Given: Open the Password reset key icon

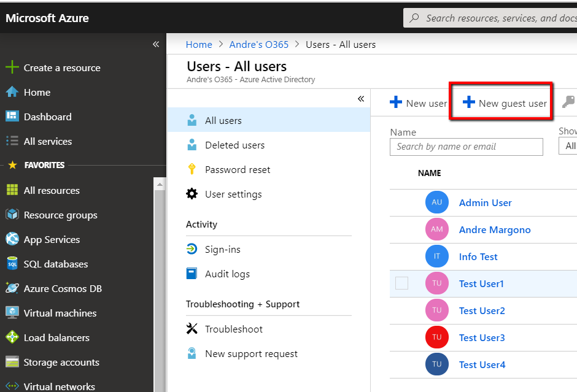Looking at the screenshot, I should (192, 169).
